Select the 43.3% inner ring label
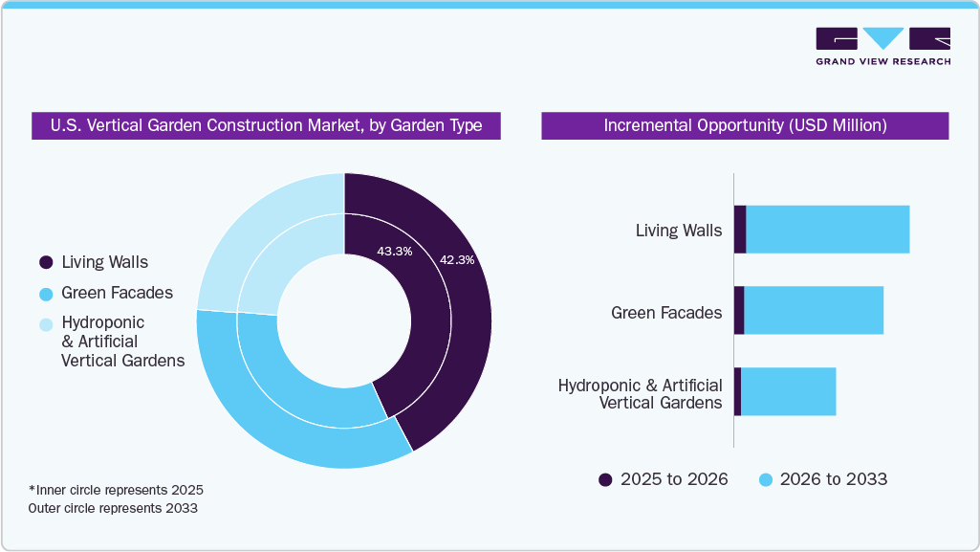980x552 pixels. (394, 252)
